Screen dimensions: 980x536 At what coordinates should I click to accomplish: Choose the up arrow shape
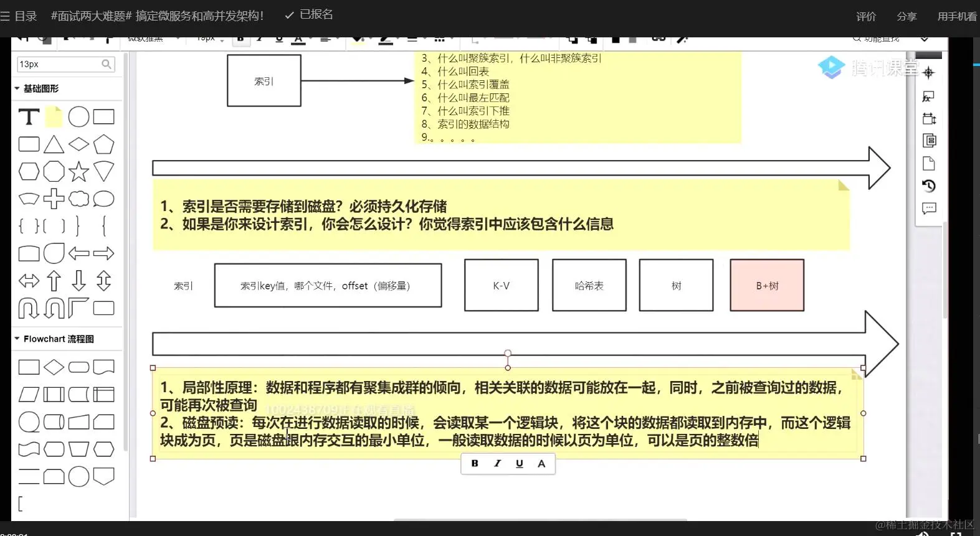(x=54, y=281)
